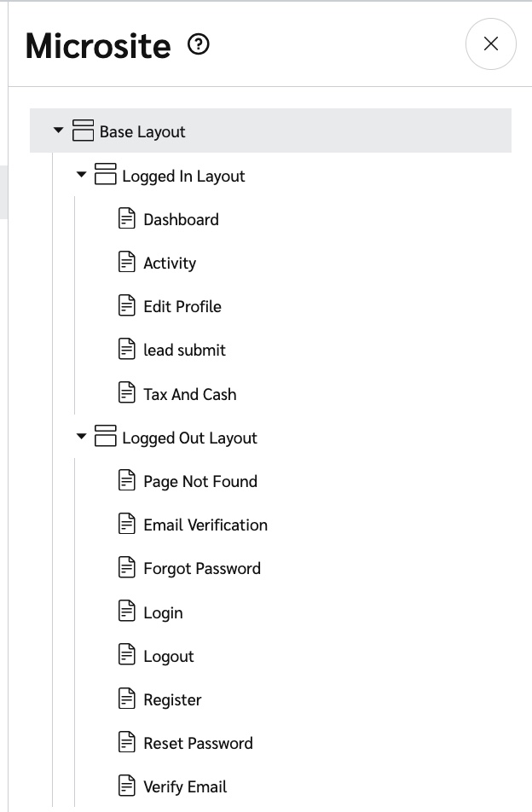
Task: Click the Register page document icon
Action: coord(127,699)
